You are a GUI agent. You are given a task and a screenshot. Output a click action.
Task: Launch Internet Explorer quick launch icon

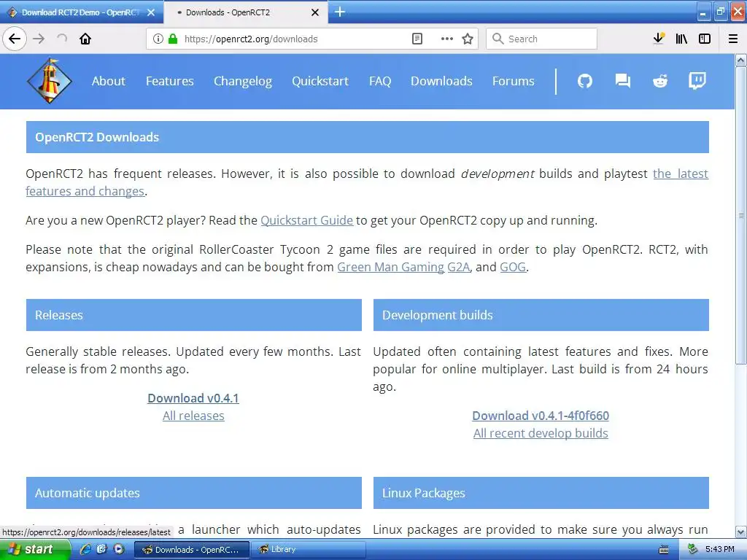[85, 549]
